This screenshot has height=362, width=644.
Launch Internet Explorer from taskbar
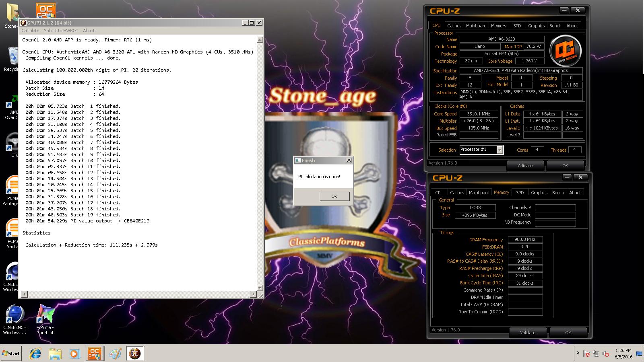(35, 354)
